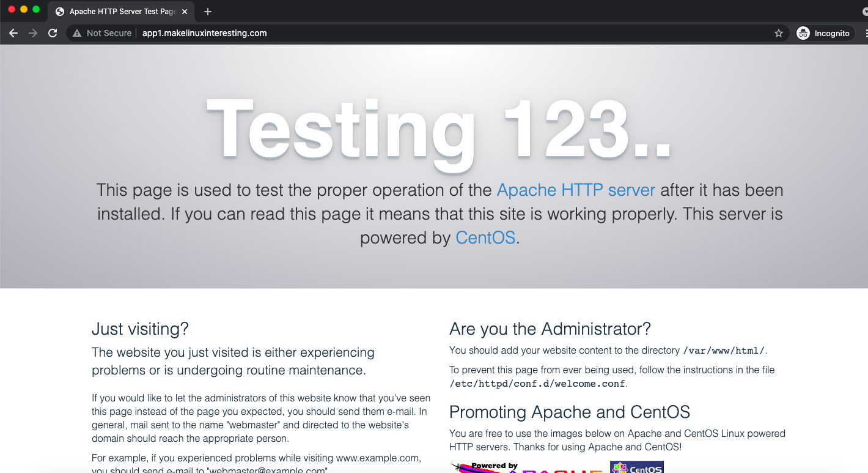The image size is (868, 473).
Task: Click the red close window button
Action: coord(12,9)
